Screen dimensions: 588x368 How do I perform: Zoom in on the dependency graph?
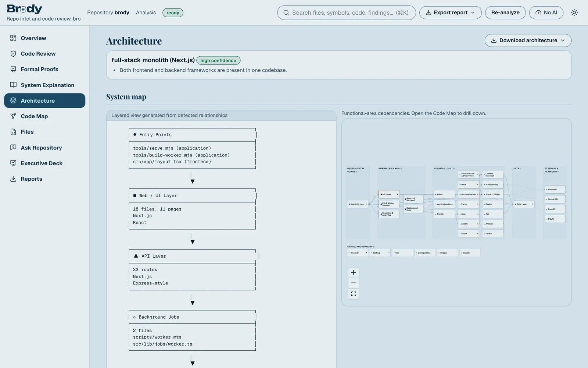coord(354,272)
